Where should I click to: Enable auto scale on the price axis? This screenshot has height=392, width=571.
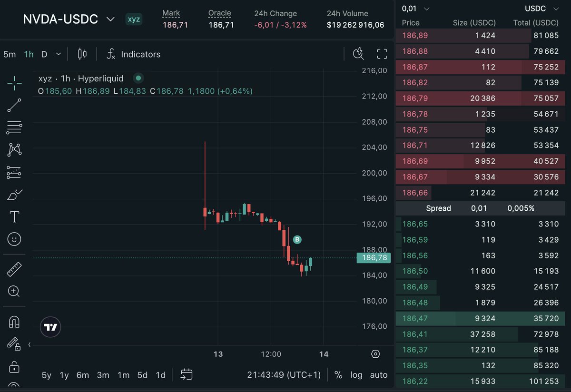pyautogui.click(x=379, y=375)
